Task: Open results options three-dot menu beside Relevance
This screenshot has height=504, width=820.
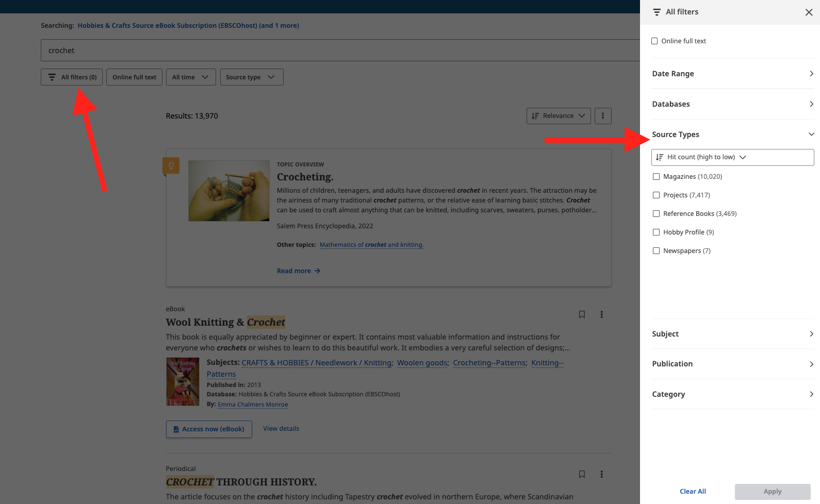Action: [603, 116]
